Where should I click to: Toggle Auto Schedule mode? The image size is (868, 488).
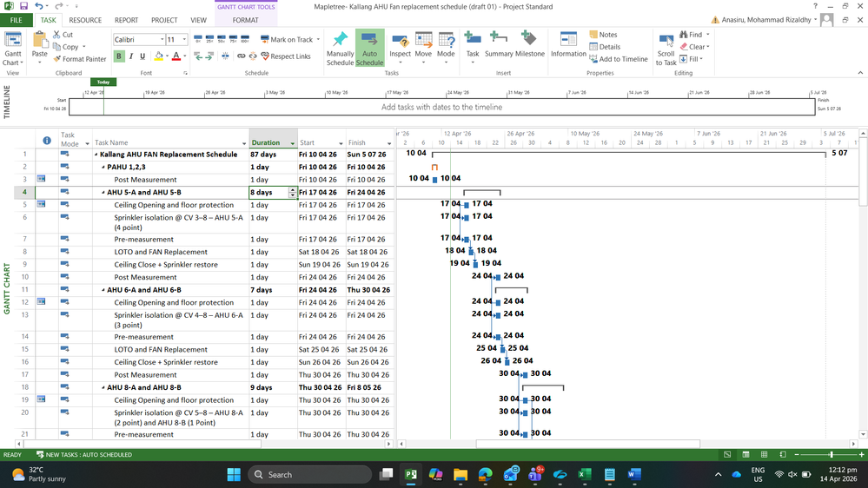(369, 48)
